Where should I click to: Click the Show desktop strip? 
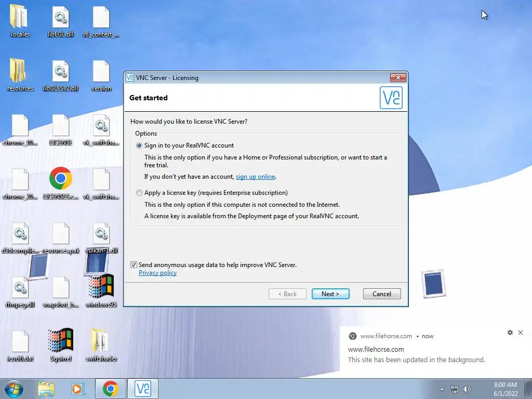pyautogui.click(x=529, y=389)
